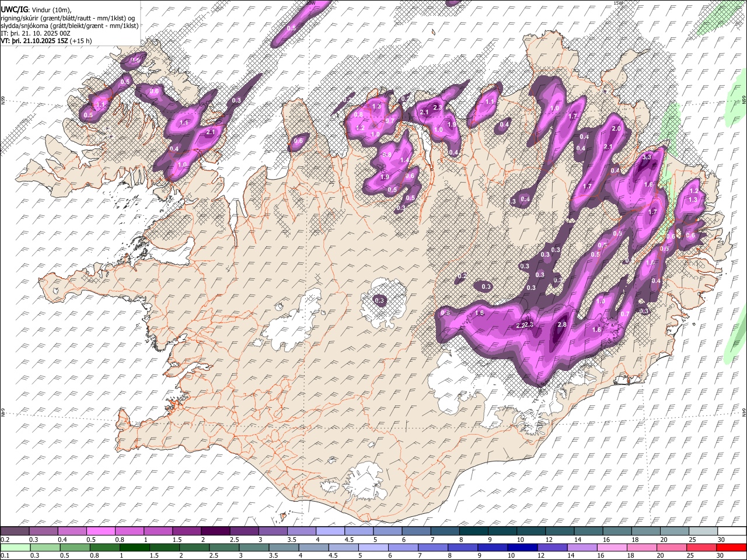Screen dimensions: 747x560
Task: Click the pink rain swatch between 16 and 18
Action: (612, 547)
